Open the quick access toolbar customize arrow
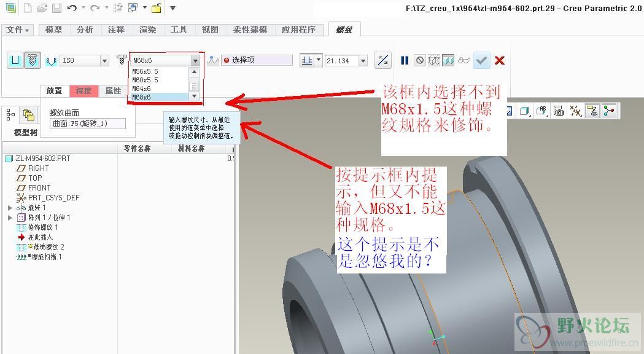Viewport: 644px width, 354px height. pyautogui.click(x=173, y=8)
